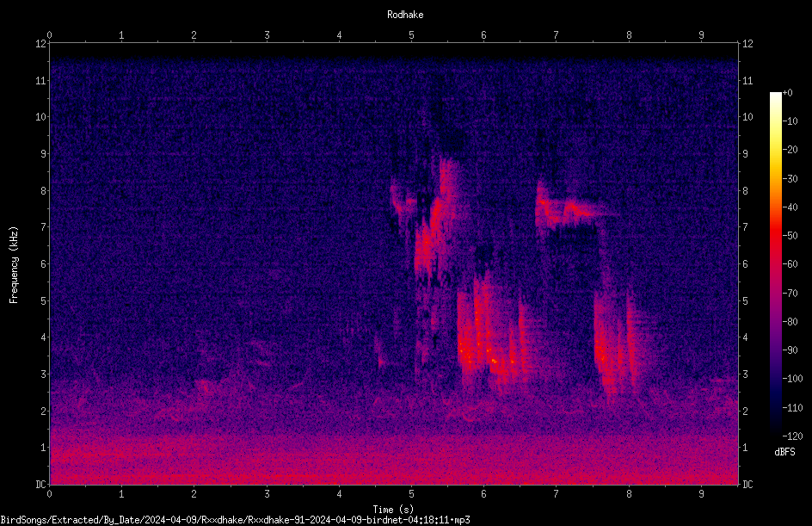Click the -120 level on the colorbar

[791, 436]
